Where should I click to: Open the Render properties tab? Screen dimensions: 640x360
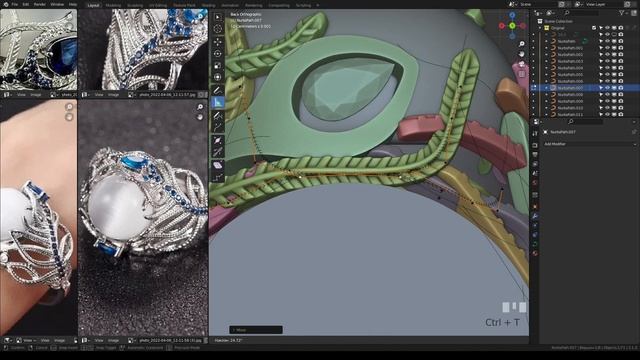[535, 146]
